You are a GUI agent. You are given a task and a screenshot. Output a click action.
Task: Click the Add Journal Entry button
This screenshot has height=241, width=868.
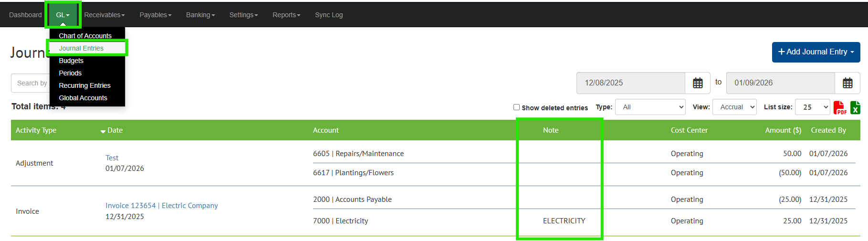(816, 52)
